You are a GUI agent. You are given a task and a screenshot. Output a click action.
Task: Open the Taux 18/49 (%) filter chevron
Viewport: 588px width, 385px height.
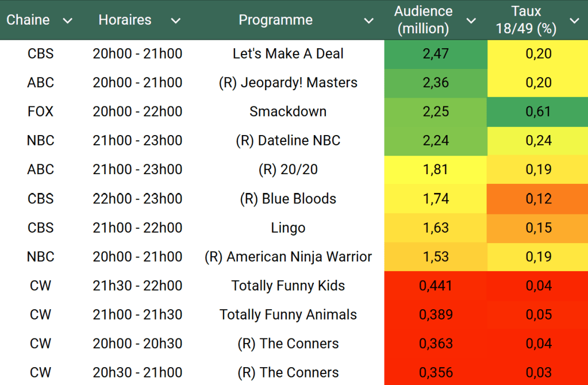574,21
